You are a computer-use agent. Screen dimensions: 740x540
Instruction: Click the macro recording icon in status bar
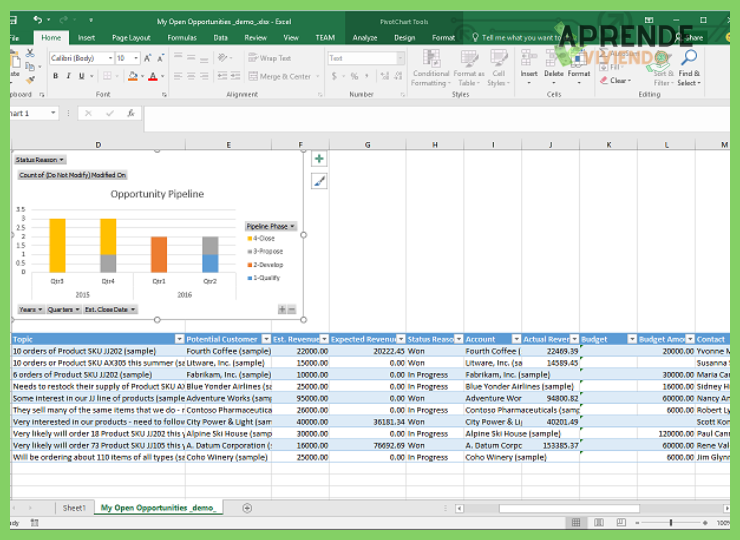[x=34, y=523]
